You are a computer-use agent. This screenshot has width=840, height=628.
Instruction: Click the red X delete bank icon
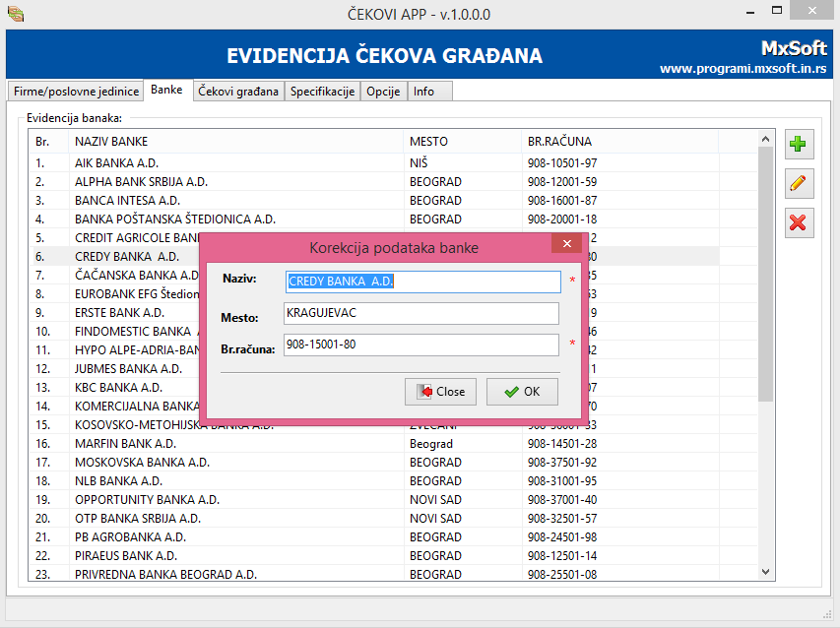pyautogui.click(x=799, y=222)
